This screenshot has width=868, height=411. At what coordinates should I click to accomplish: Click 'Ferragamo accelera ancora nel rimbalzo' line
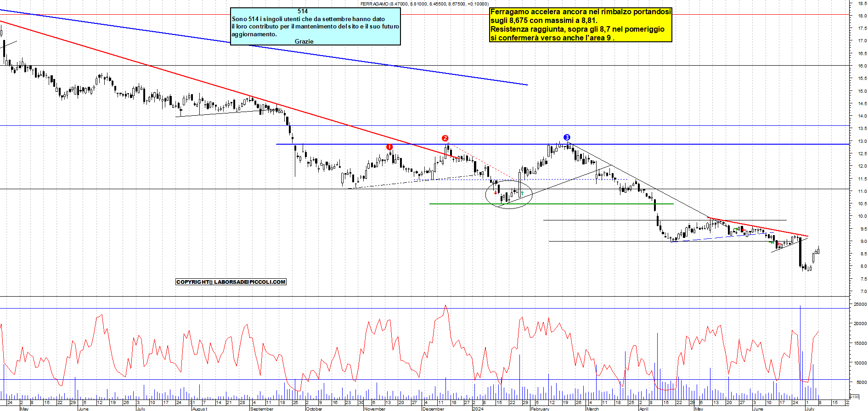[x=581, y=11]
